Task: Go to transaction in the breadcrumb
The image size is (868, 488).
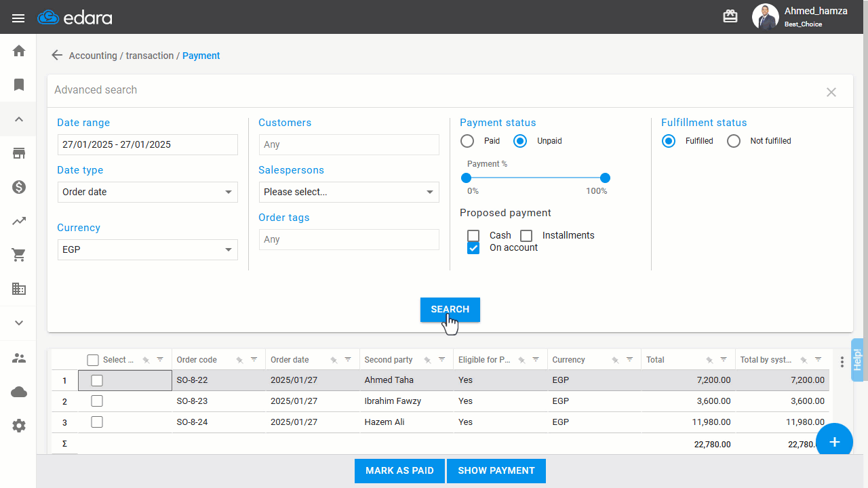Action: pyautogui.click(x=150, y=56)
